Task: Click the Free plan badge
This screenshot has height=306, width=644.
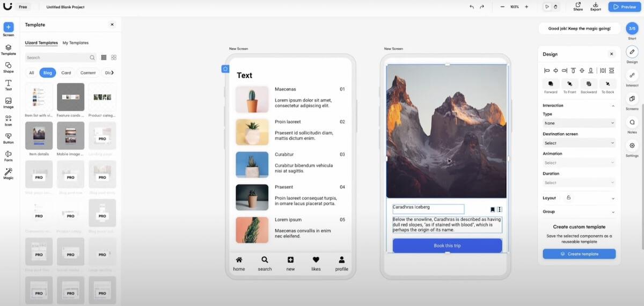Action: pyautogui.click(x=23, y=7)
